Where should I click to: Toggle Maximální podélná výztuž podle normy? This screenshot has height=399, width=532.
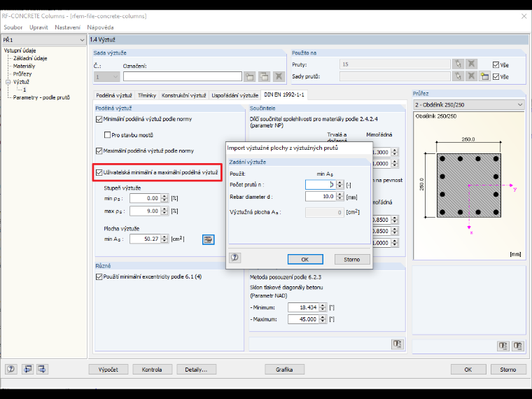(99, 150)
